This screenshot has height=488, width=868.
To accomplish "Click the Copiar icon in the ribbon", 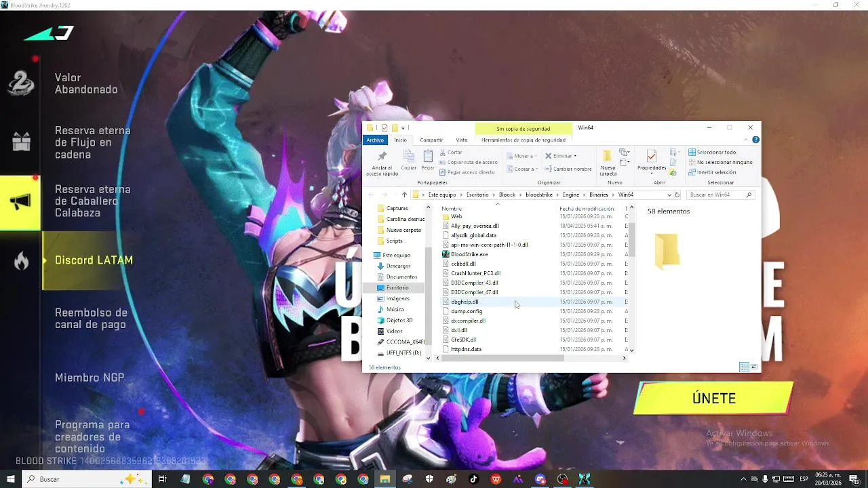I will (x=409, y=157).
